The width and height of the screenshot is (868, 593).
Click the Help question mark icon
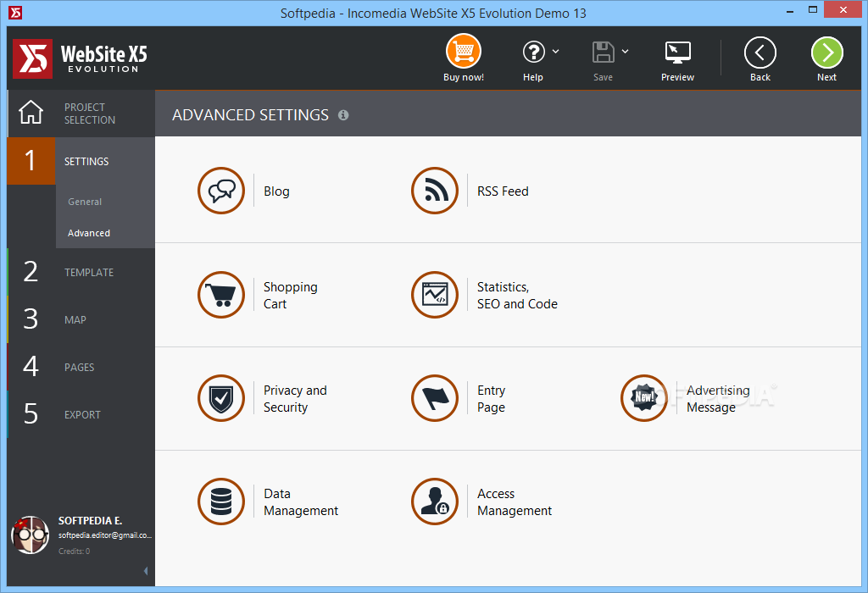pos(534,52)
